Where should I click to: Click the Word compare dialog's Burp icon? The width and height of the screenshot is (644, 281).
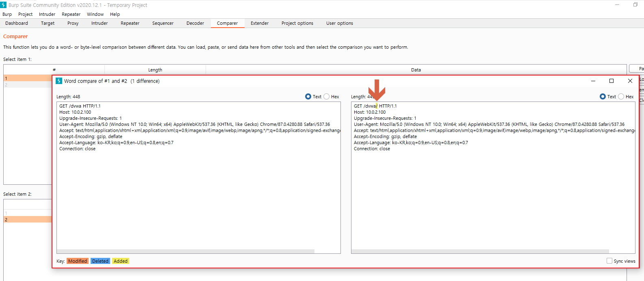point(59,81)
